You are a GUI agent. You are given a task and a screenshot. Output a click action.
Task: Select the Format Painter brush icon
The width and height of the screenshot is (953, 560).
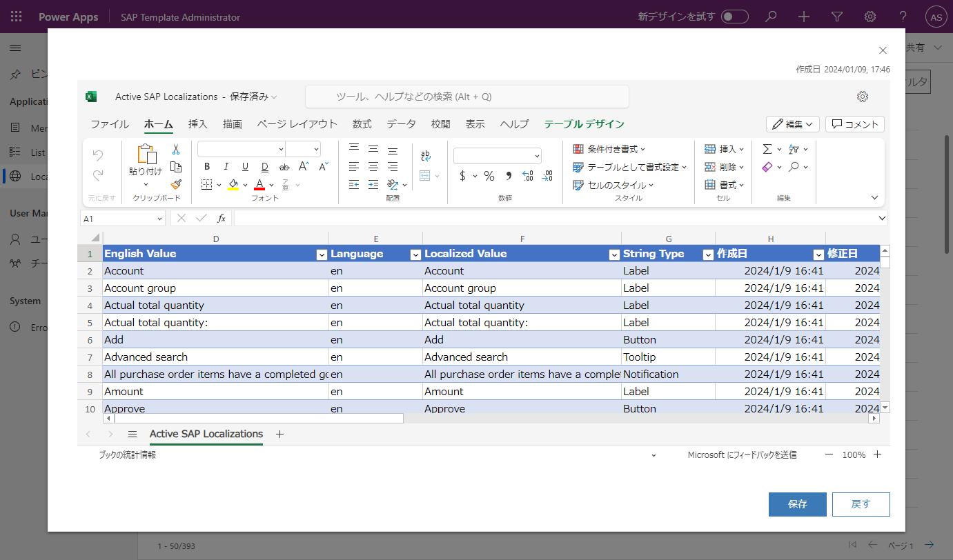pos(176,184)
